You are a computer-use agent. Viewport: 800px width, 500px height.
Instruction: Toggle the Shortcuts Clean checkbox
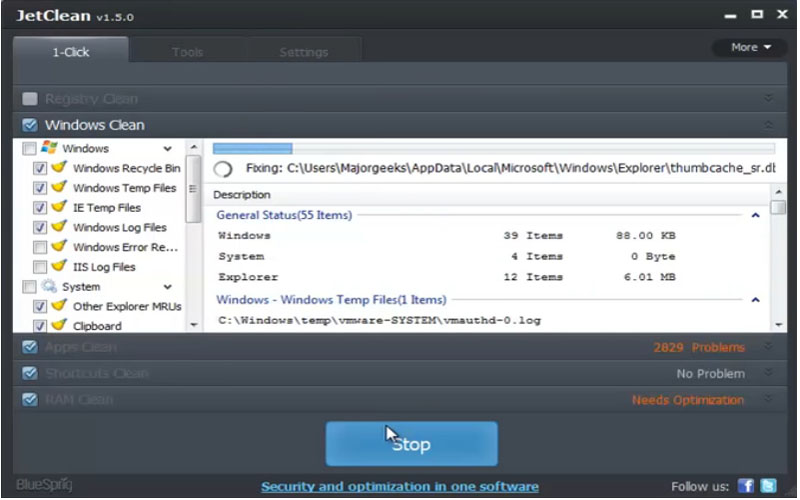30,373
